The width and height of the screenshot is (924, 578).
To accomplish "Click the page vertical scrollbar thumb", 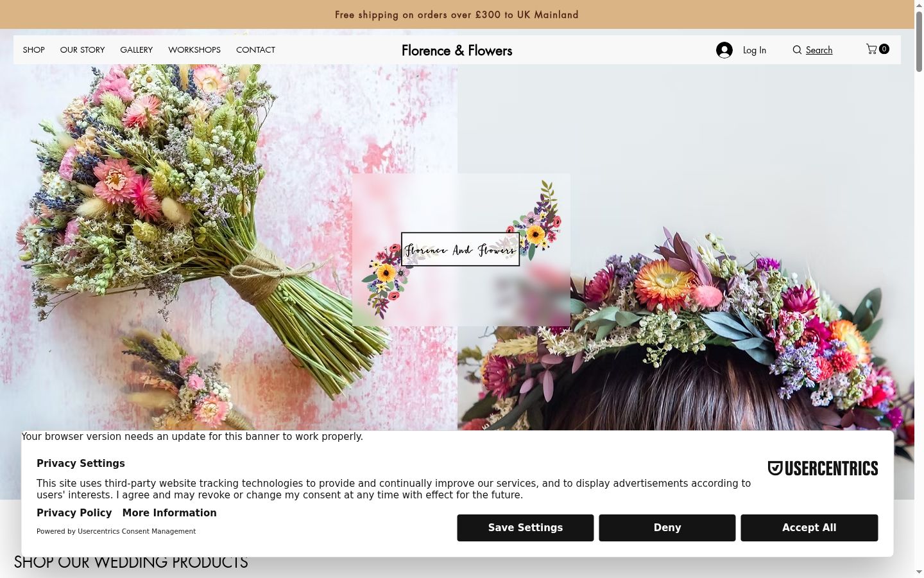I will (x=919, y=42).
